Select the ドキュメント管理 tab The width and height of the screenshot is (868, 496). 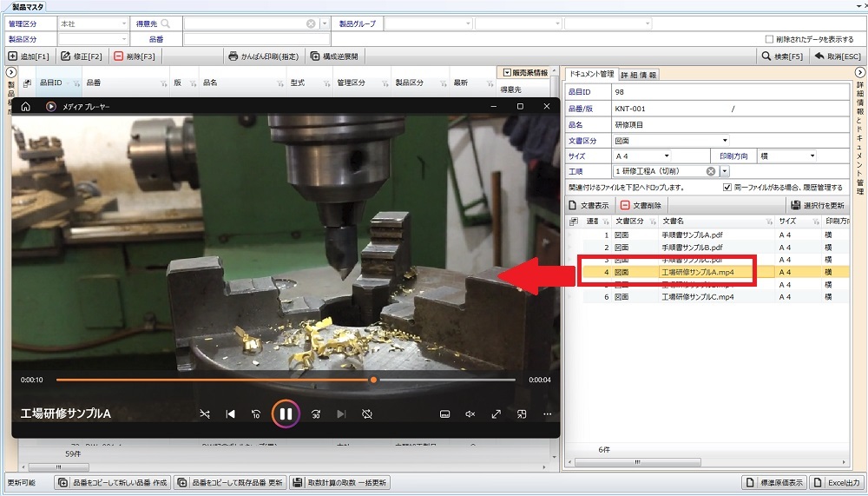click(589, 75)
